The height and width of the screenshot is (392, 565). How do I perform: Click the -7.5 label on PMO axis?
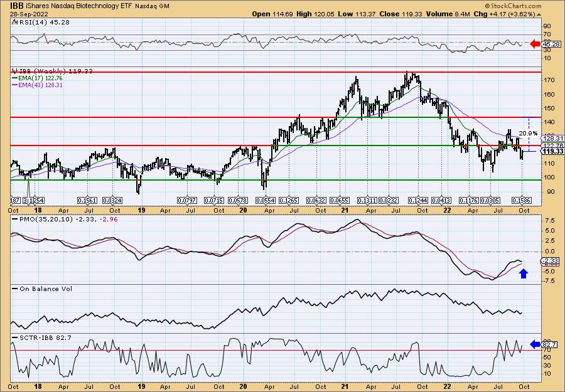(549, 281)
